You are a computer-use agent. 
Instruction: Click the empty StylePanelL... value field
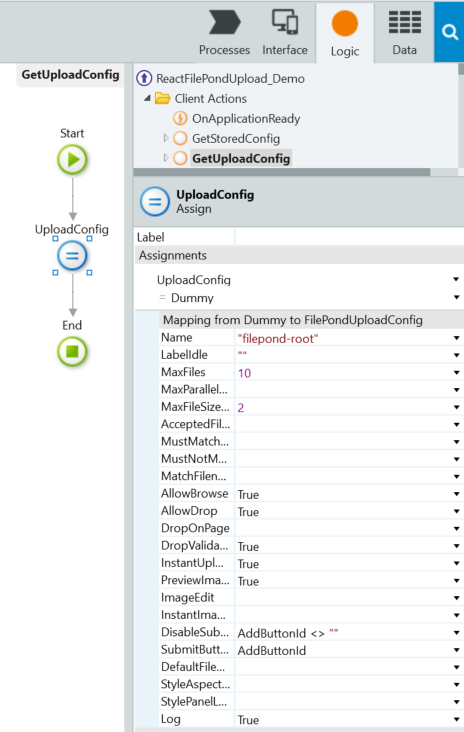click(343, 701)
